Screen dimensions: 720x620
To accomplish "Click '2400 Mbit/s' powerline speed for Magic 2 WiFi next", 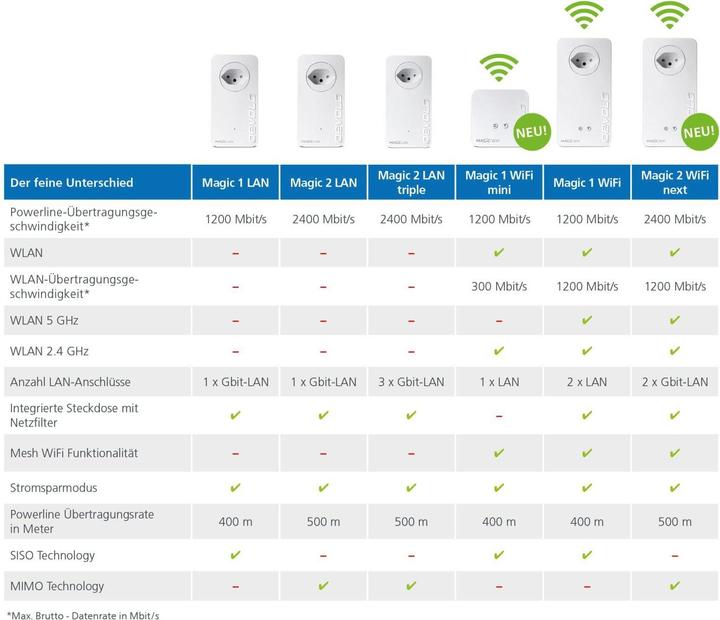I will coord(675,219).
